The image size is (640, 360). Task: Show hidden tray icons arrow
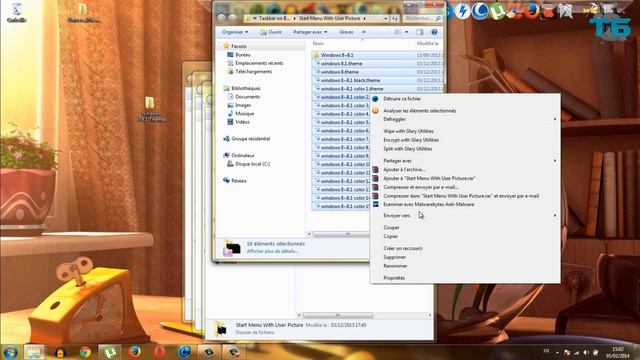(x=558, y=352)
